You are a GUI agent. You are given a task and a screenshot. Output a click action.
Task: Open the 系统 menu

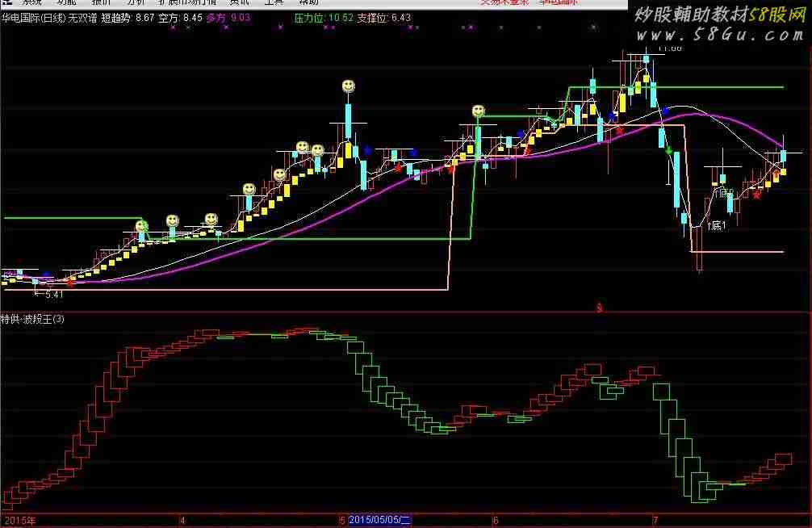[31, 2]
